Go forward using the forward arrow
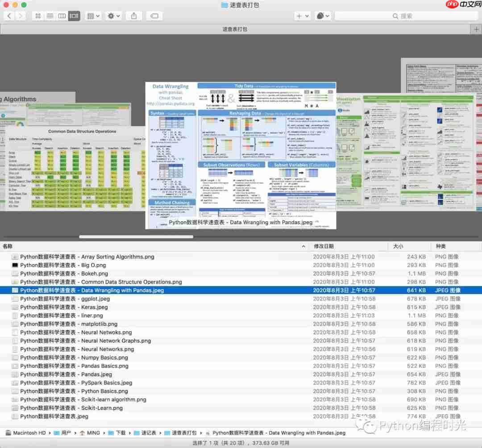This screenshot has height=448, width=482. pos(20,16)
